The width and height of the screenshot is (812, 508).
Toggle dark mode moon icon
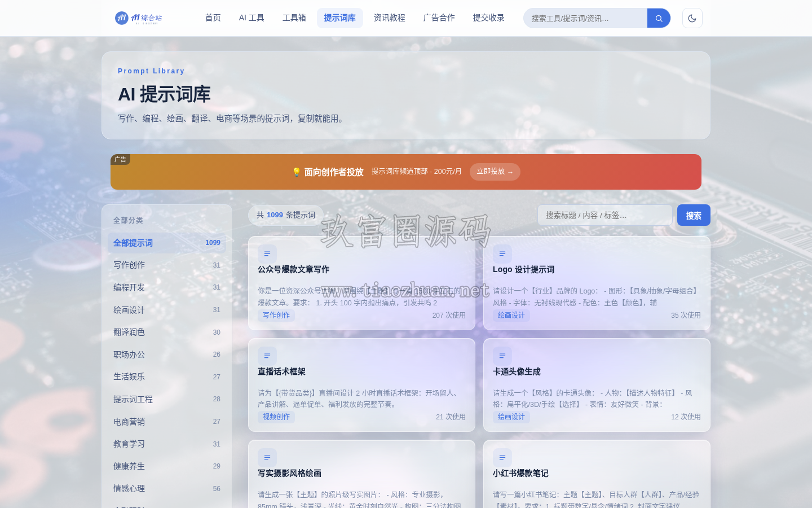(692, 18)
